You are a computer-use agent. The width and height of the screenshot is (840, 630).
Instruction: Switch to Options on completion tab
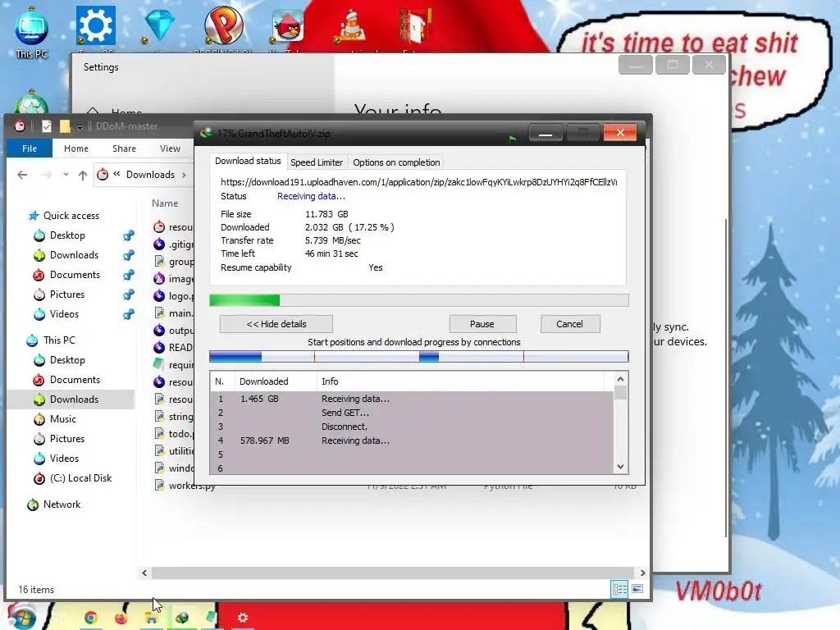click(396, 162)
